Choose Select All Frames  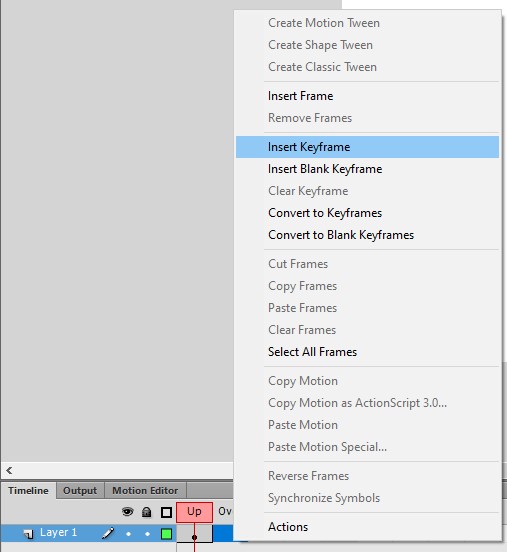click(x=367, y=352)
